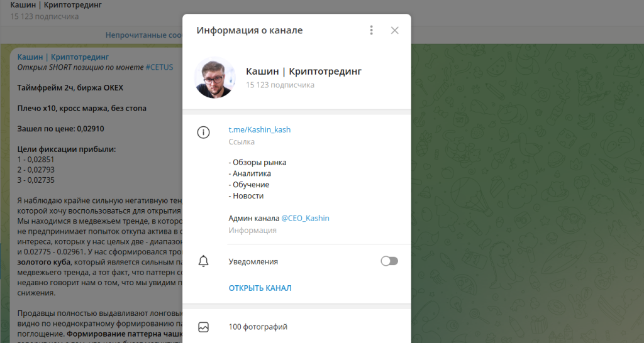
Task: Click the post author name Кашин | Криптотрединг
Action: [63, 57]
